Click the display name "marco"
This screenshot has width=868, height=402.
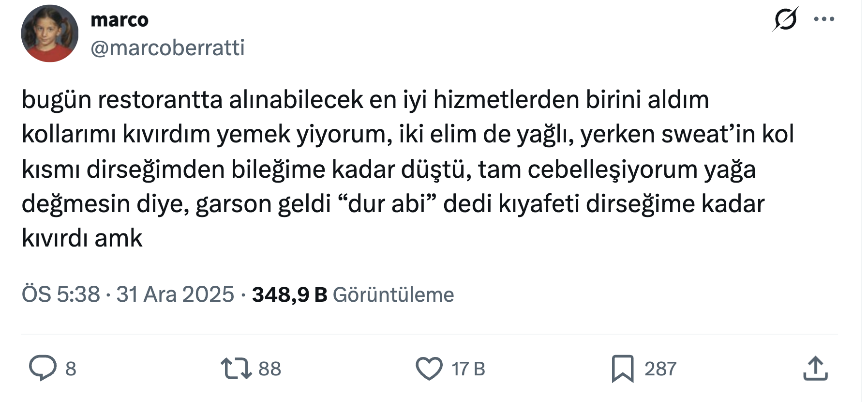(120, 20)
